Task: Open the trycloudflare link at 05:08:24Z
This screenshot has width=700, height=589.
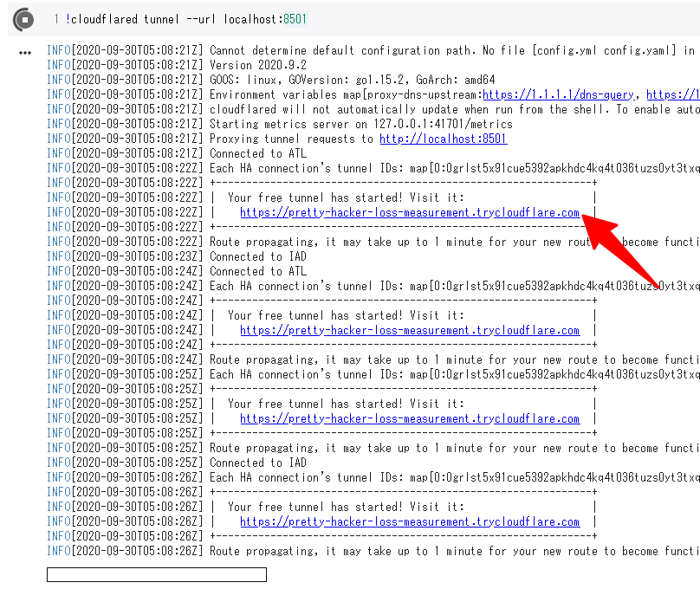Action: pos(410,330)
